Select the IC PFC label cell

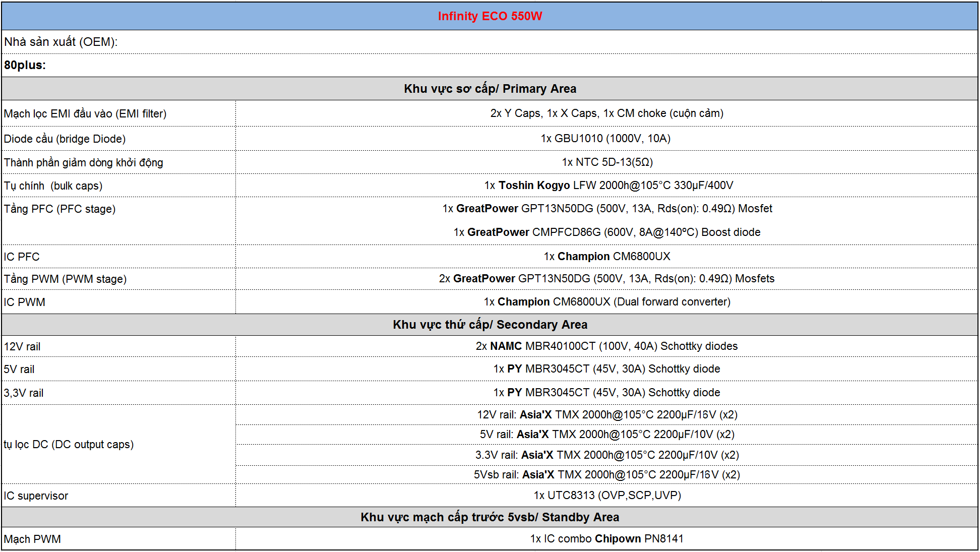pos(22,257)
